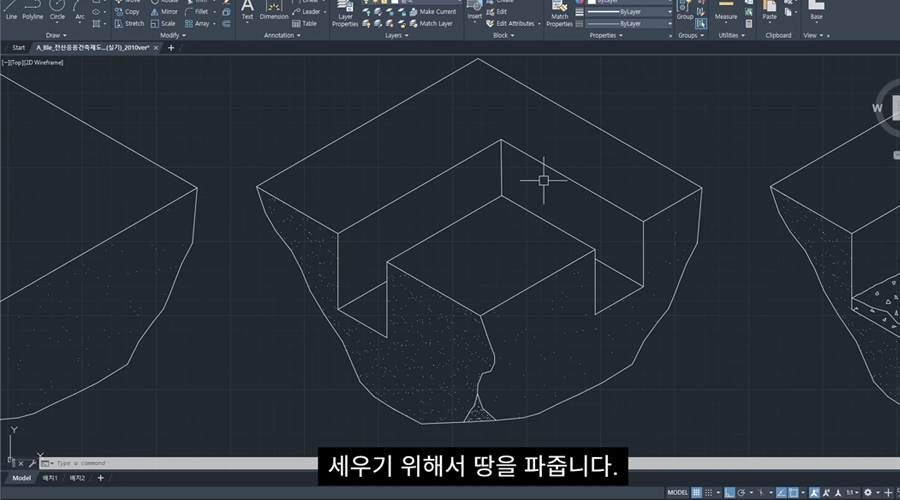900x500 pixels.
Task: Click the Measure tool
Action: (726, 10)
